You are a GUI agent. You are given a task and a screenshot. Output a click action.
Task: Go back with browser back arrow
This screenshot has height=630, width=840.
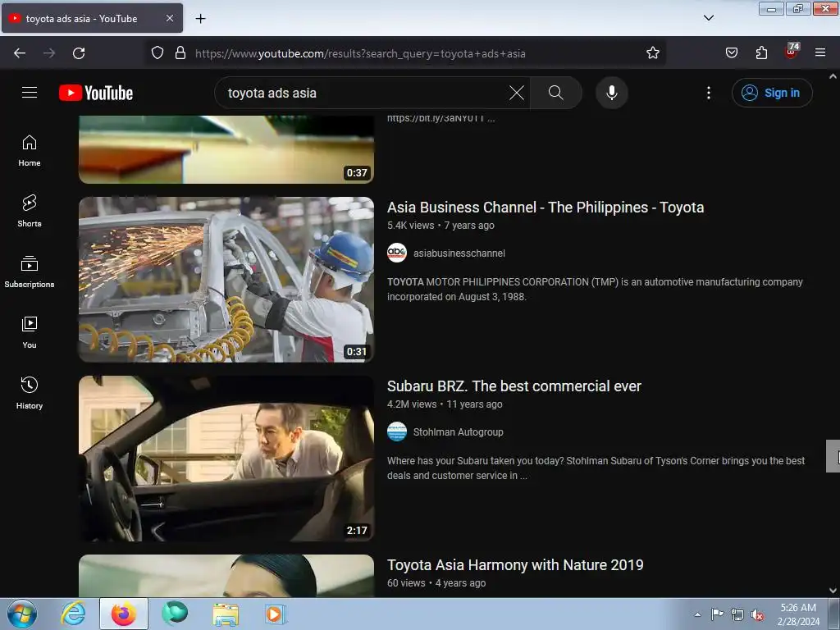(20, 53)
